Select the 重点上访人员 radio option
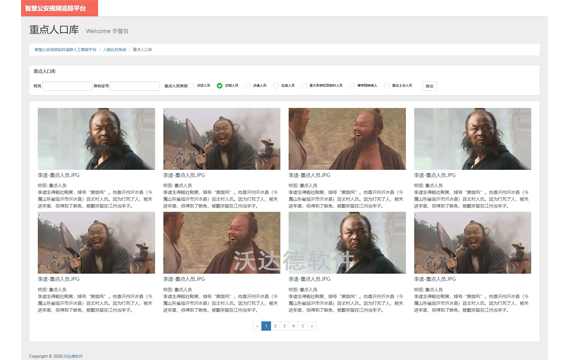The image size is (570, 360). (387, 86)
